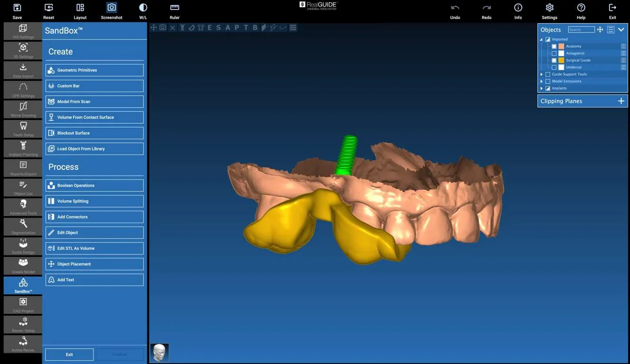Expand the Model Extrusions node
This screenshot has height=364, width=630.
click(542, 81)
